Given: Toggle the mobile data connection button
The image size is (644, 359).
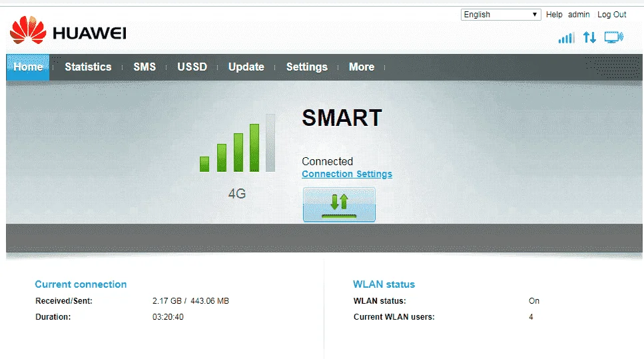Looking at the screenshot, I should pos(339,204).
